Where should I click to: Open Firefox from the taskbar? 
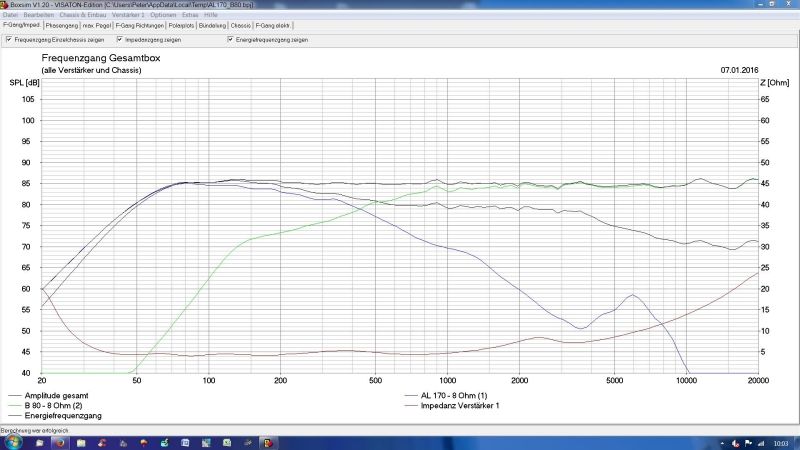59,441
